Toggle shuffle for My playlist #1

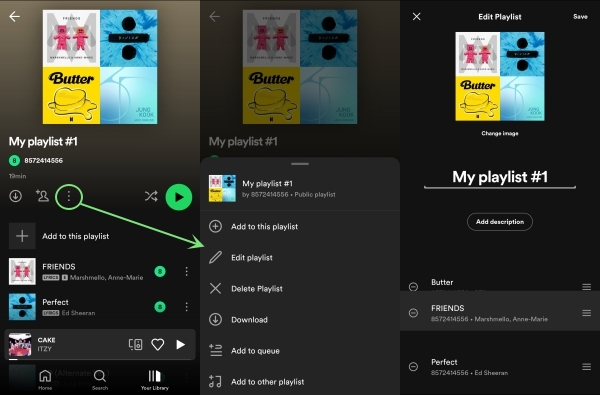[151, 196]
